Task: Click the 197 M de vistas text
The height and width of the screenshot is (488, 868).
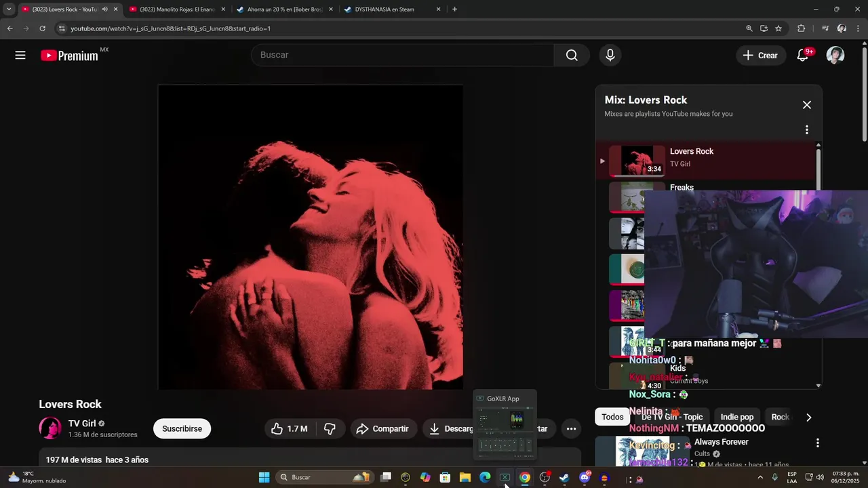Action: 74,460
